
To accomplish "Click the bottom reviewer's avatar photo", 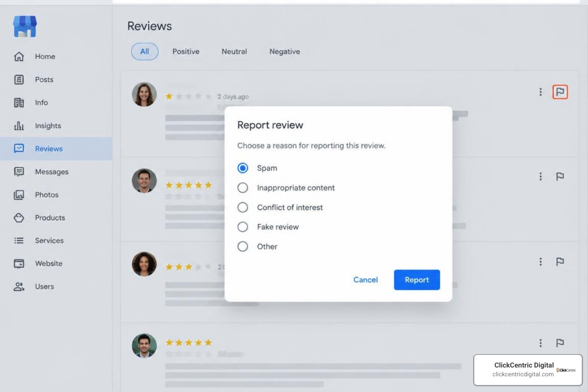I will point(144,346).
